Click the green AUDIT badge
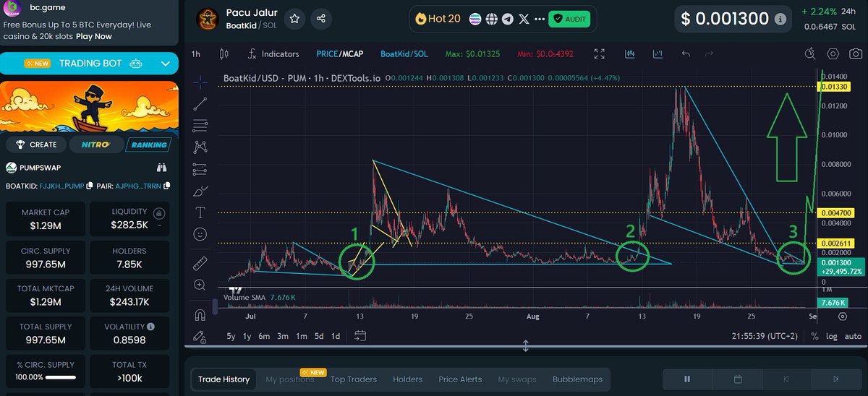Viewport: 868px width, 396px height. (x=569, y=19)
